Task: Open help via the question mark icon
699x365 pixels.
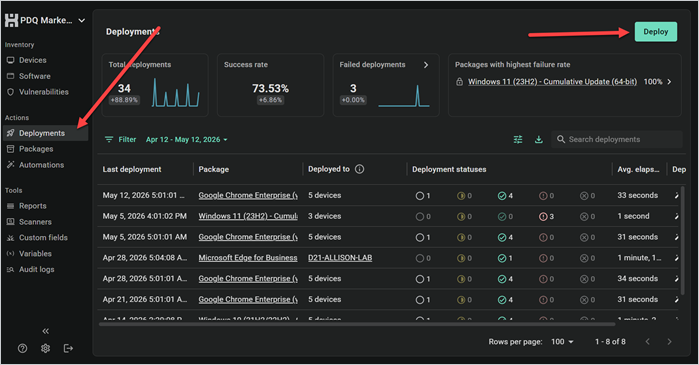Action: click(x=22, y=349)
